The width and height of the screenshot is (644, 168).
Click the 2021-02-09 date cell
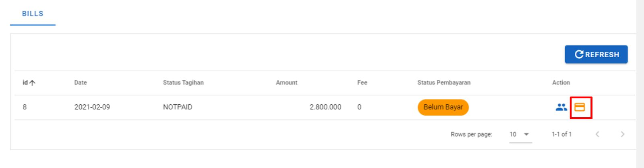(92, 107)
